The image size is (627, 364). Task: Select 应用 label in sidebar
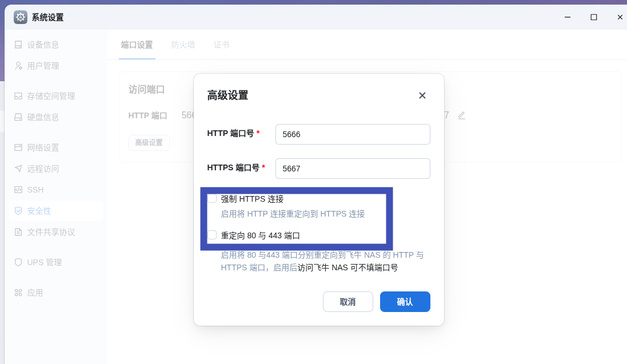pyautogui.click(x=35, y=293)
